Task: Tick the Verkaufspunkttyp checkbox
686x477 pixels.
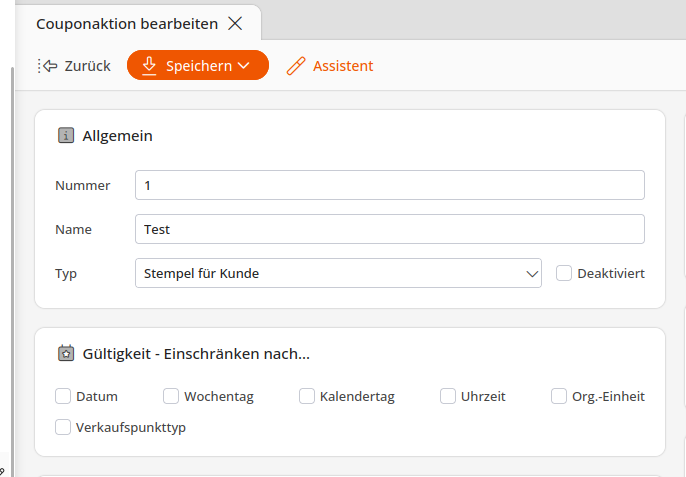Action: [x=63, y=427]
